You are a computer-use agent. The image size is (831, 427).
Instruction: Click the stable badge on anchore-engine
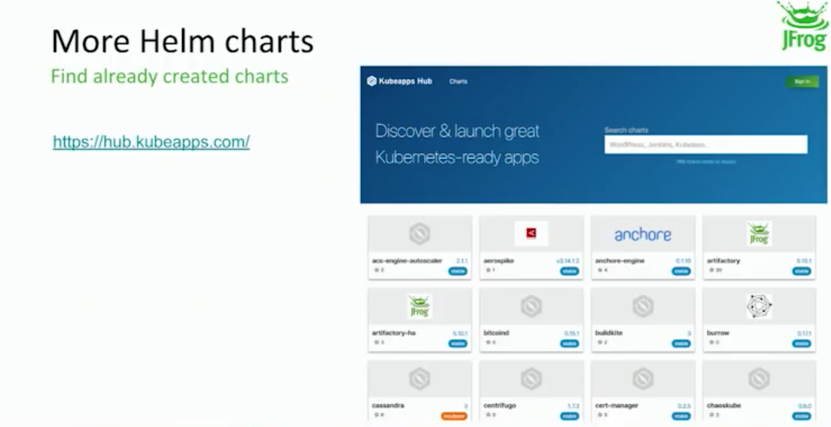pos(682,271)
